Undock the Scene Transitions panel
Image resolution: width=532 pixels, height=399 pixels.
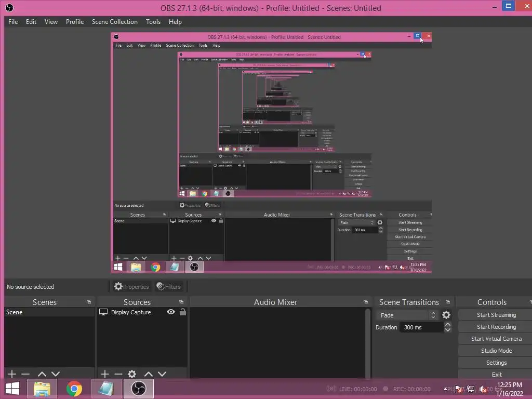pos(448,302)
